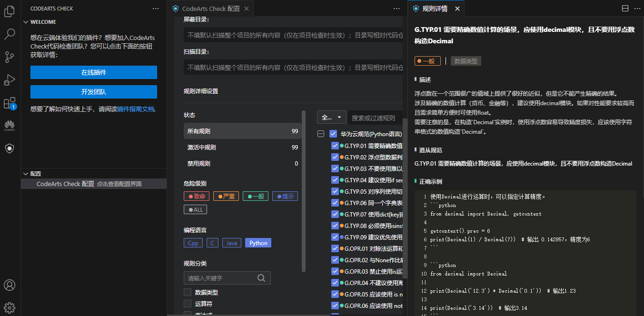Open the Manage gear icon

pos(10,307)
